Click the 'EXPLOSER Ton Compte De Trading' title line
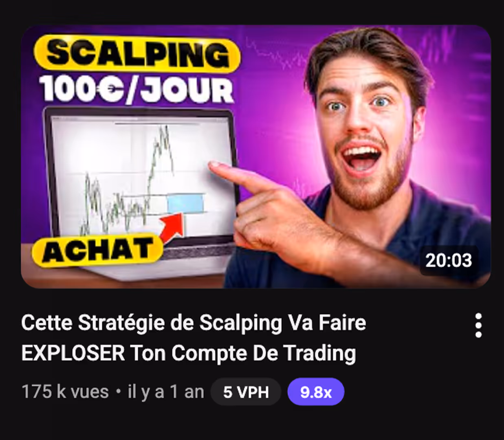This screenshot has height=440, width=504. 189,353
